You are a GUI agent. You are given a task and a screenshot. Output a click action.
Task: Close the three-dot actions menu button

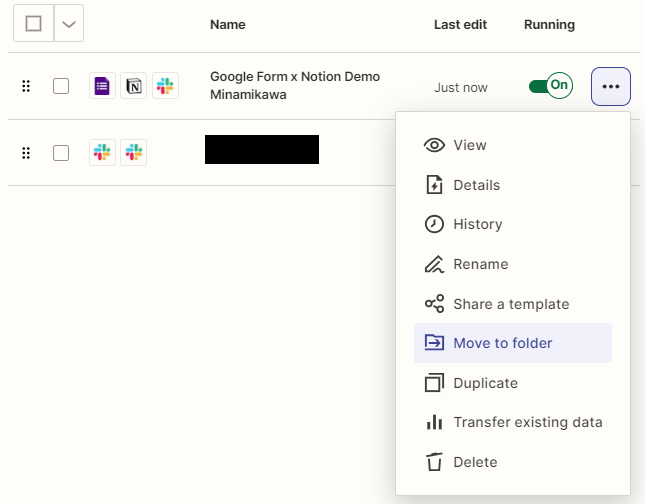[x=611, y=86]
